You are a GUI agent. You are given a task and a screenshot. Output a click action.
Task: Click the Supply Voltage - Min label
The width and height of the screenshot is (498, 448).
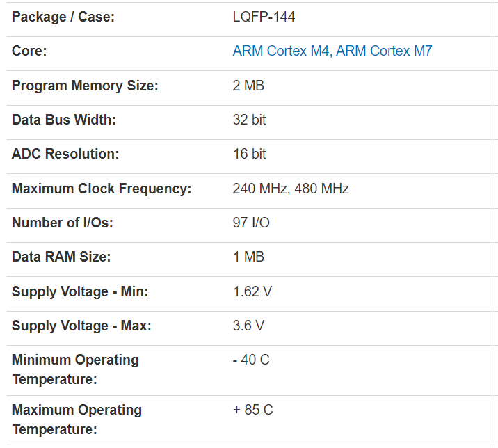point(80,291)
